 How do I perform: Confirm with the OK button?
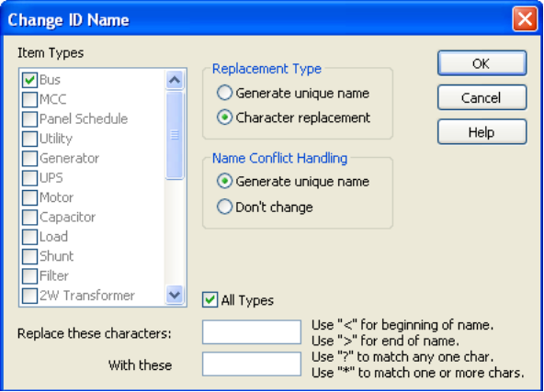[x=482, y=63]
